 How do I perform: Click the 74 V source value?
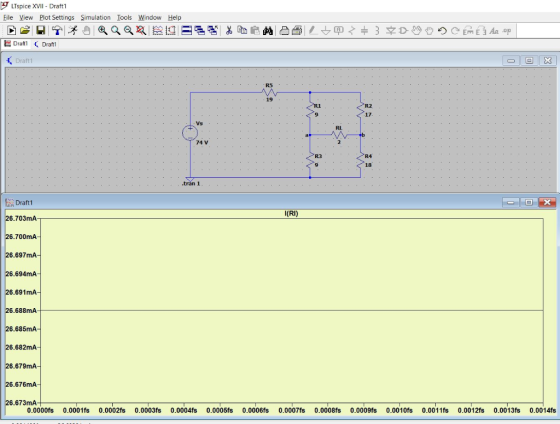pyautogui.click(x=202, y=143)
